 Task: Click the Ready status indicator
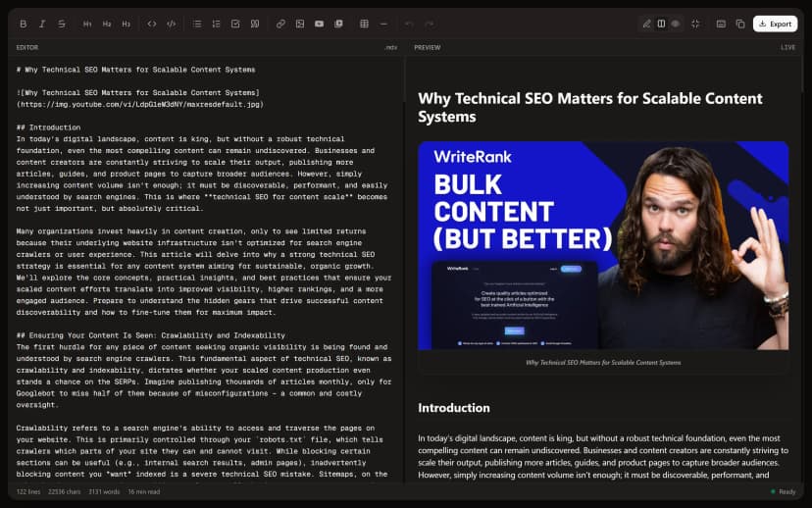(x=783, y=492)
